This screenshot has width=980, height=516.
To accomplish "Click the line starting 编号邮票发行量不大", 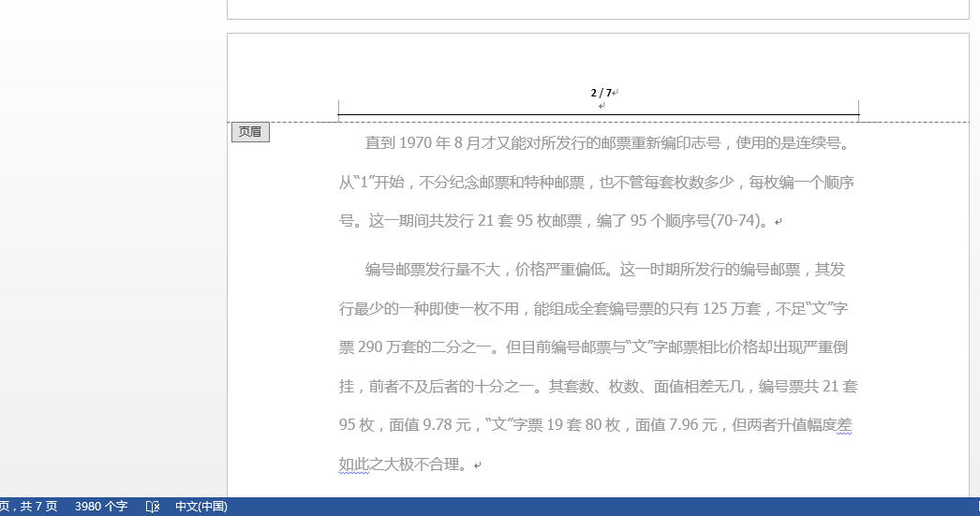I will coord(605,270).
